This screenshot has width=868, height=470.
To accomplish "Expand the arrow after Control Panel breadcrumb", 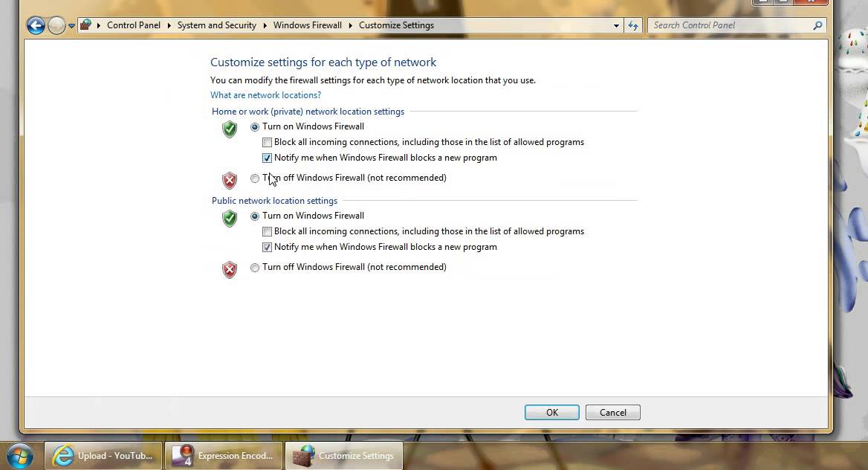I will (169, 25).
